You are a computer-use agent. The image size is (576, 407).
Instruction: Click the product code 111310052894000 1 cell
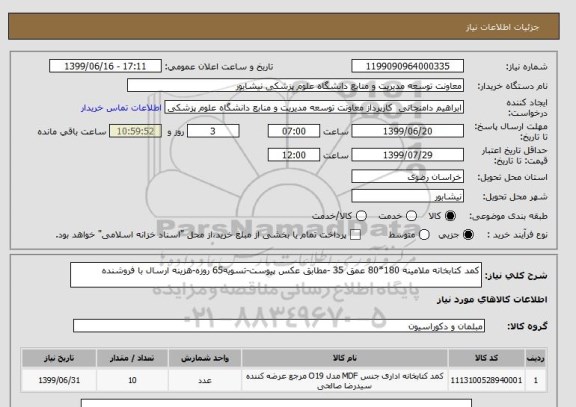(x=486, y=381)
